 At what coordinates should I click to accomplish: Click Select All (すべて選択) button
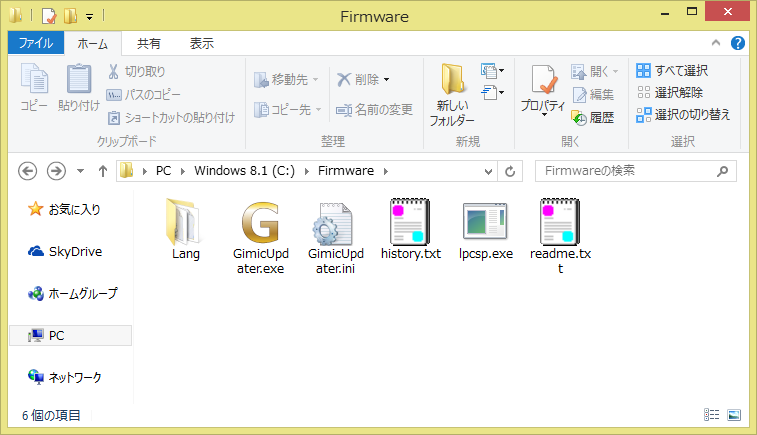(673, 71)
